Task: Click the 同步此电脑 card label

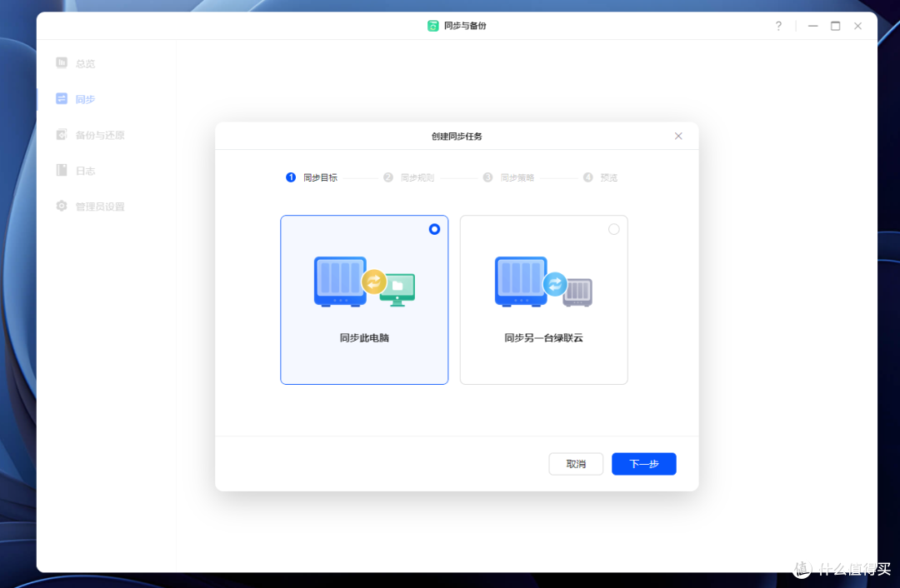Action: [x=364, y=338]
